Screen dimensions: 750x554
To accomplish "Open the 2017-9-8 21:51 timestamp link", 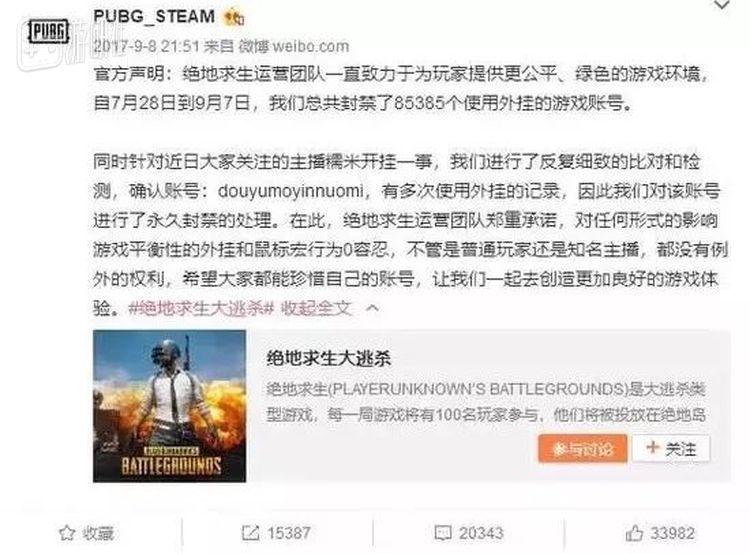I will point(146,46).
